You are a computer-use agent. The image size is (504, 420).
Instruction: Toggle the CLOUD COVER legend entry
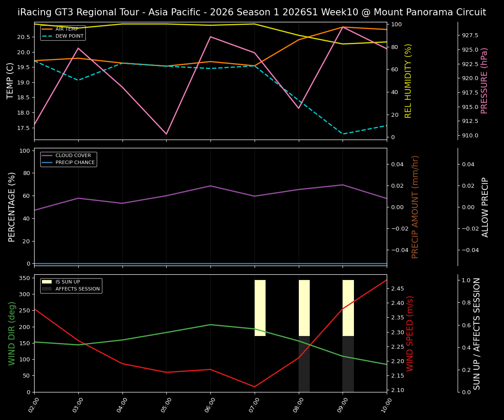pos(73,155)
